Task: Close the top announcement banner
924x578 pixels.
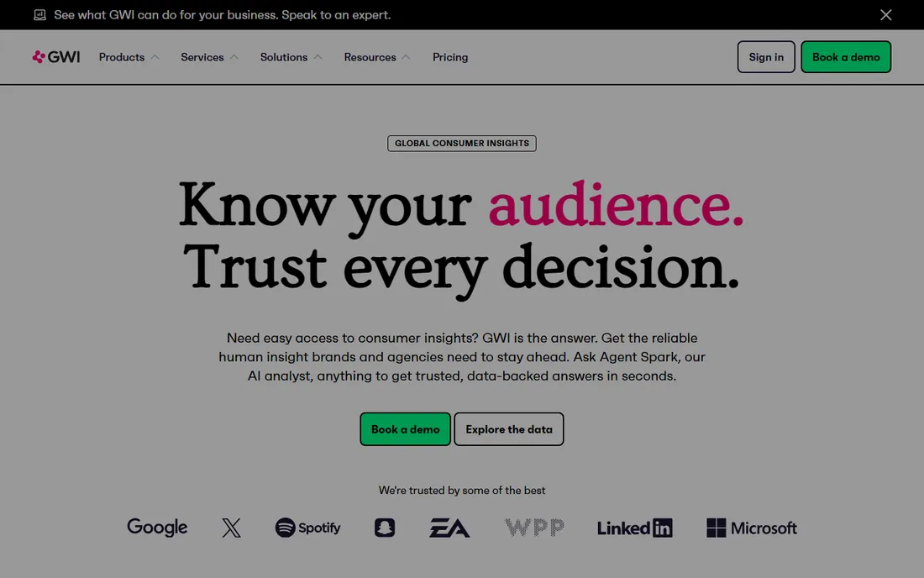Action: coord(885,15)
